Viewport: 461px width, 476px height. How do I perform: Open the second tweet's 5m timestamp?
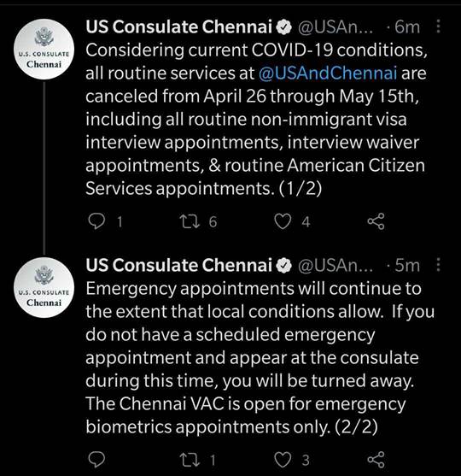[x=407, y=265]
